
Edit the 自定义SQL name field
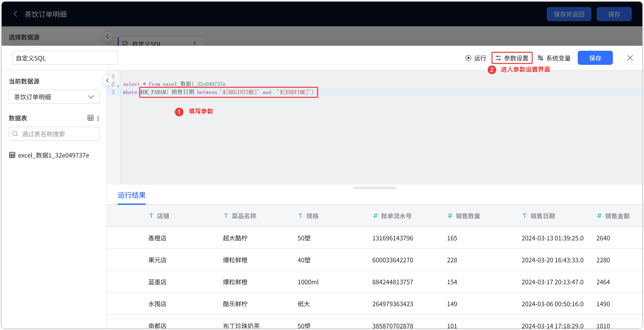click(x=65, y=58)
